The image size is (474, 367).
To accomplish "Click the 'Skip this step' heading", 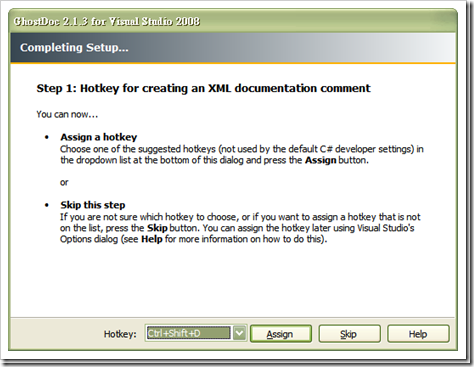I will [93, 205].
